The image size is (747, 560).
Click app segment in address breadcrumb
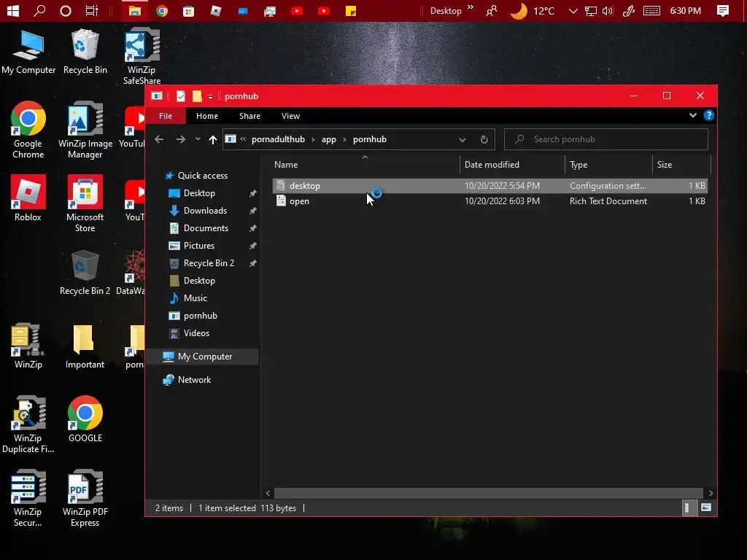[x=329, y=139]
